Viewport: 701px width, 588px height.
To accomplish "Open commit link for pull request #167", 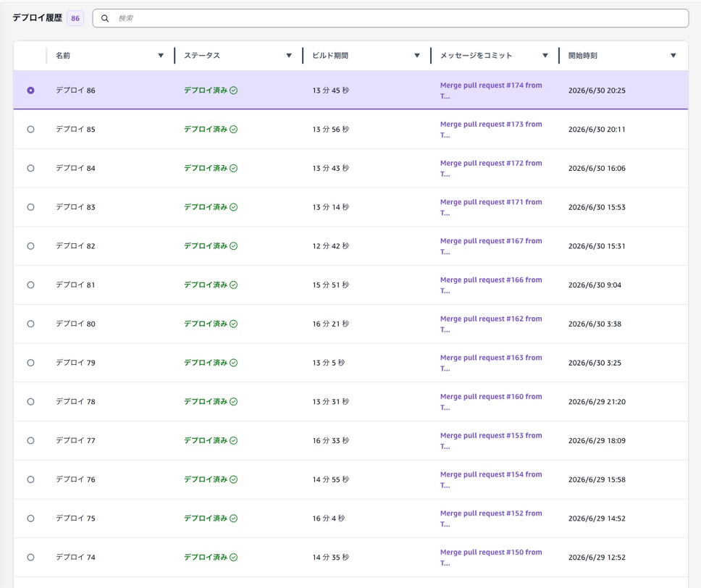I will pyautogui.click(x=491, y=246).
